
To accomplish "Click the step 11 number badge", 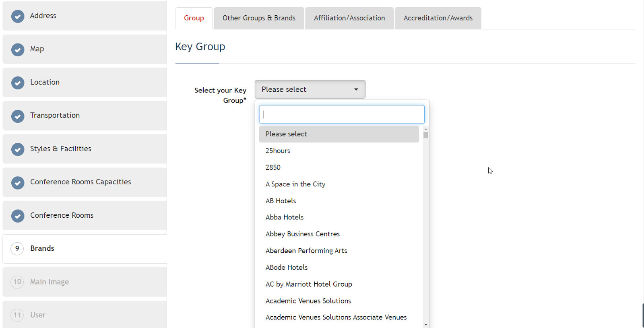I will [x=17, y=315].
